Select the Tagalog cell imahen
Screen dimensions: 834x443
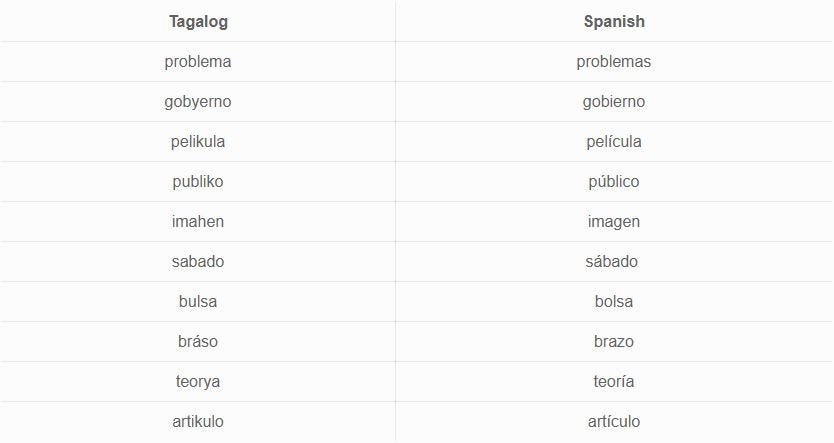[x=198, y=221]
